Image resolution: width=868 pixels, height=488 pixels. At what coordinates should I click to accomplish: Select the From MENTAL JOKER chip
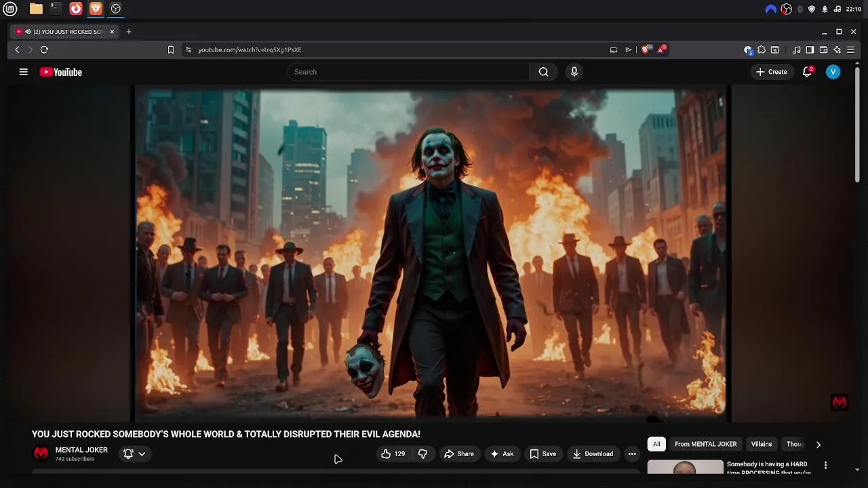coord(705,445)
